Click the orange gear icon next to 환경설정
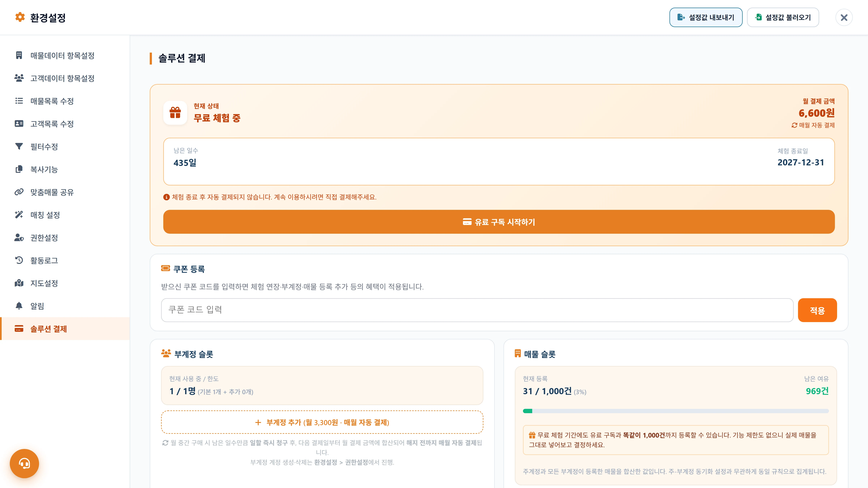 tap(20, 17)
